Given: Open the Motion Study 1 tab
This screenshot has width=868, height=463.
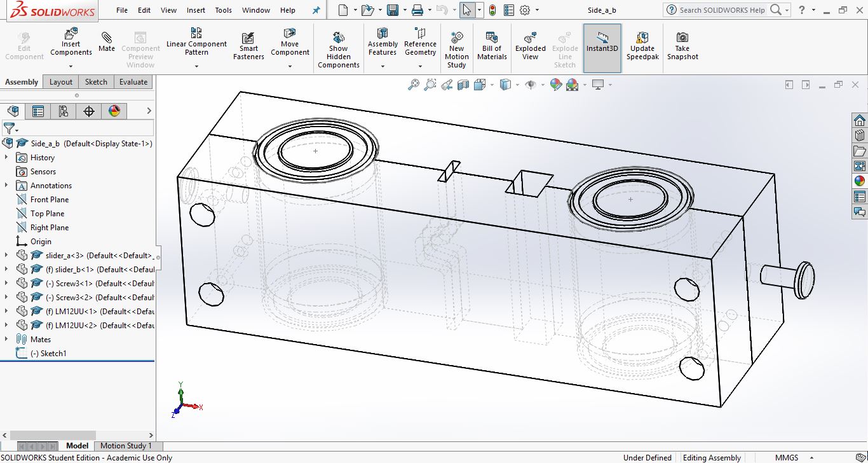Looking at the screenshot, I should (x=126, y=446).
